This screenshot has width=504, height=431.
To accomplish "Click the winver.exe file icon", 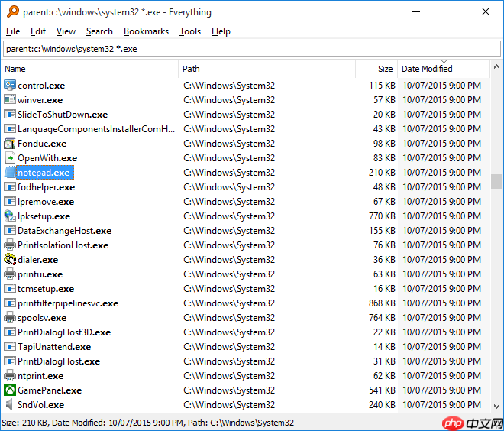I will (x=10, y=99).
